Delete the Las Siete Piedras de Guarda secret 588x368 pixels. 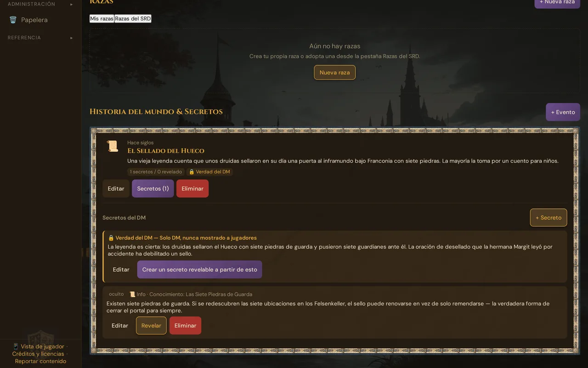pos(185,326)
